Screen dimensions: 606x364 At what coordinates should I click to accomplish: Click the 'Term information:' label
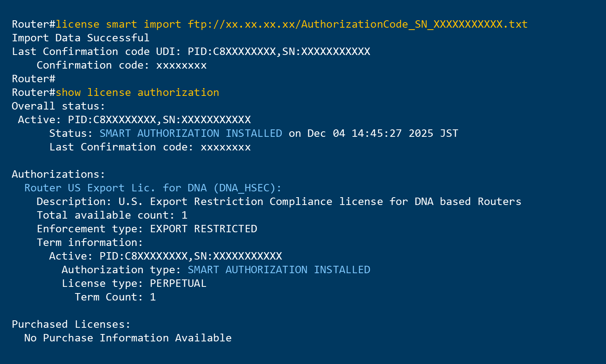(90, 242)
